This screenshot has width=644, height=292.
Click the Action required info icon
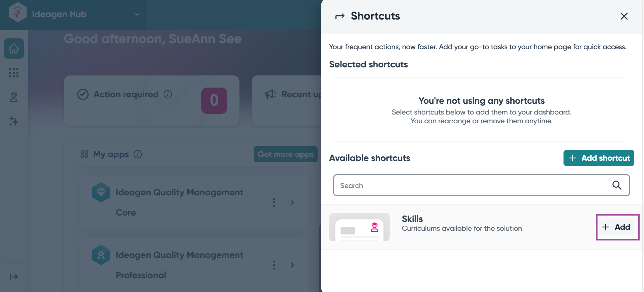click(x=168, y=94)
